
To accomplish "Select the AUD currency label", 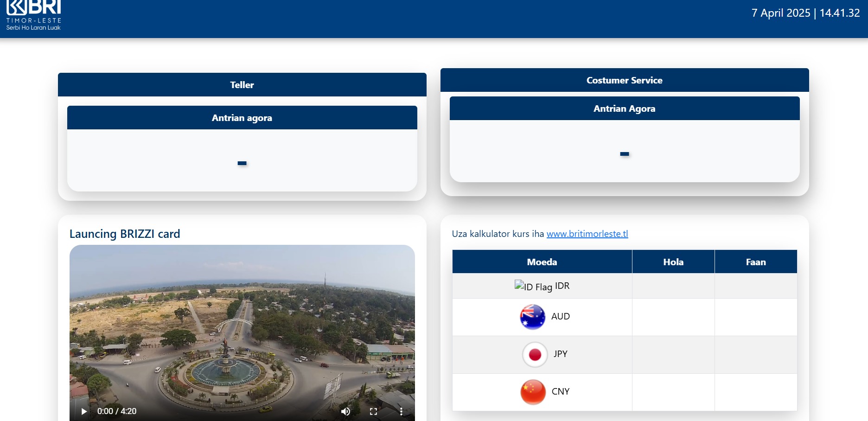I will pos(561,316).
